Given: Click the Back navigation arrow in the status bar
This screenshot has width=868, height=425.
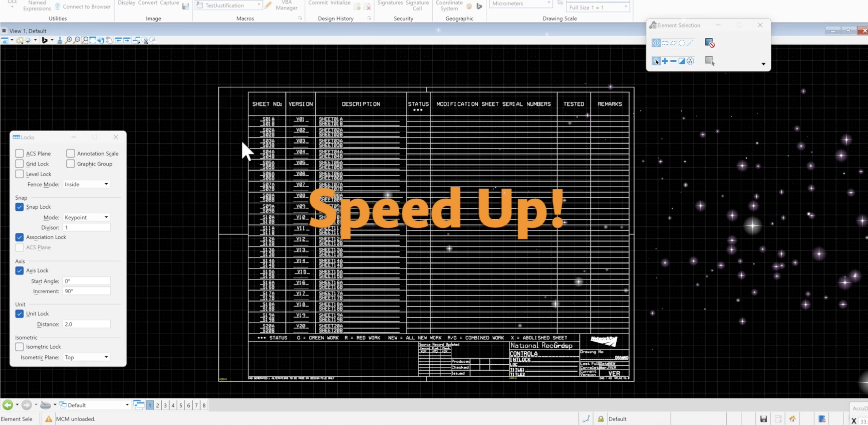Looking at the screenshot, I should tap(8, 405).
